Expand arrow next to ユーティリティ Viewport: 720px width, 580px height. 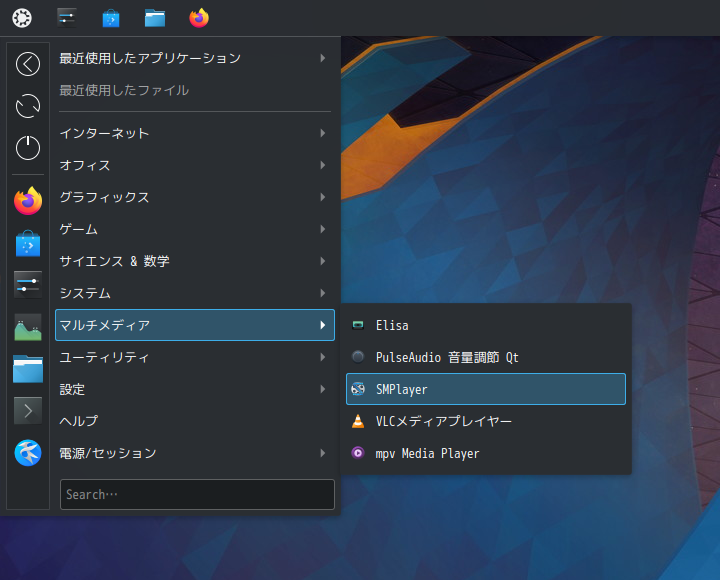pyautogui.click(x=323, y=357)
